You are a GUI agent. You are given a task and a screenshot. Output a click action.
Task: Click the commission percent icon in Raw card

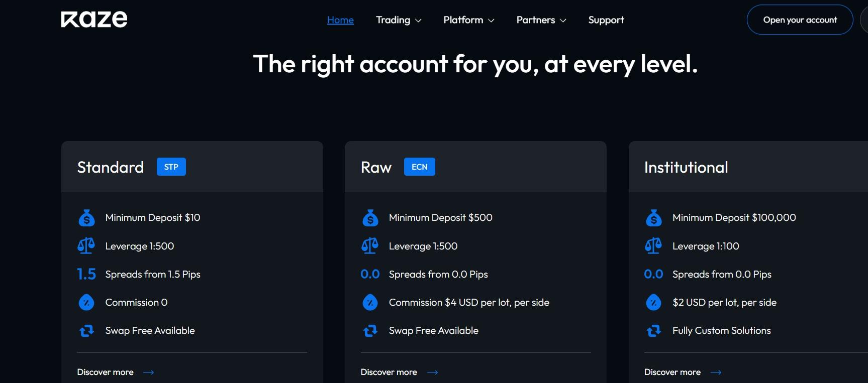coord(370,302)
